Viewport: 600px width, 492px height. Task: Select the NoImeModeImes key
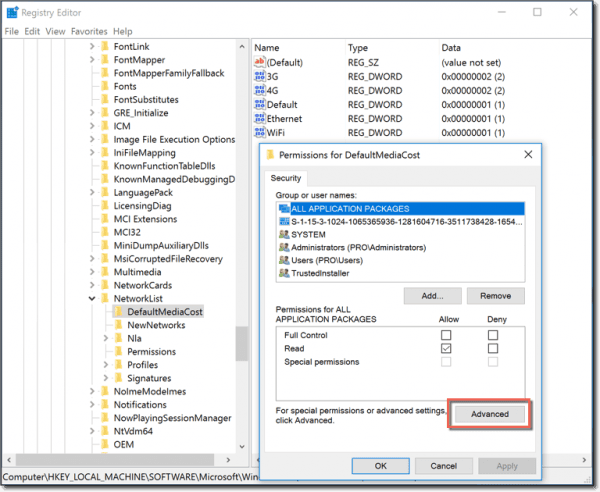click(150, 391)
